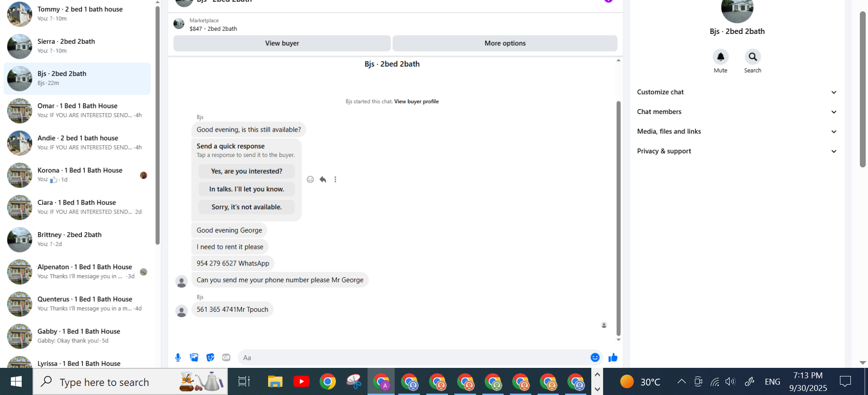Open the sticker picker icon
Screen dimensions: 868x395
210,357
